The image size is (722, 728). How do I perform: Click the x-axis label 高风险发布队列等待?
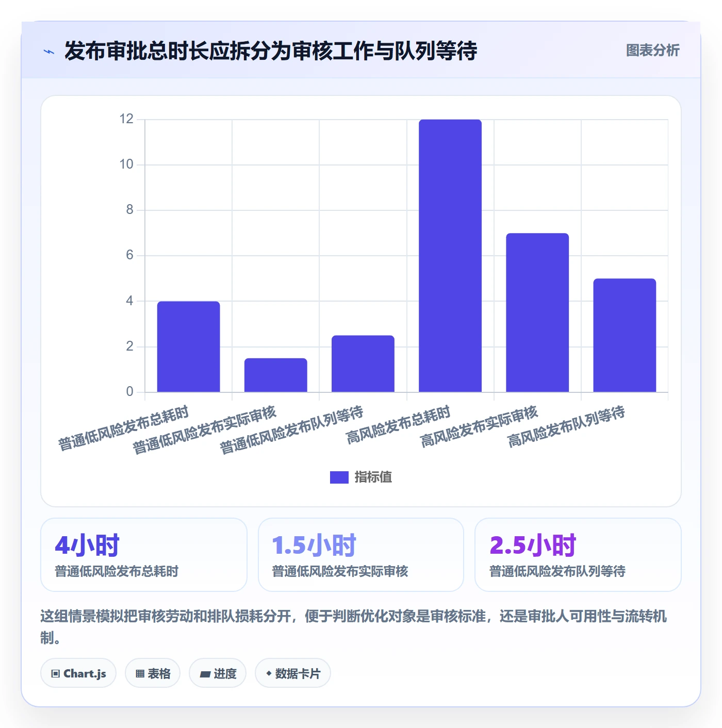[566, 427]
